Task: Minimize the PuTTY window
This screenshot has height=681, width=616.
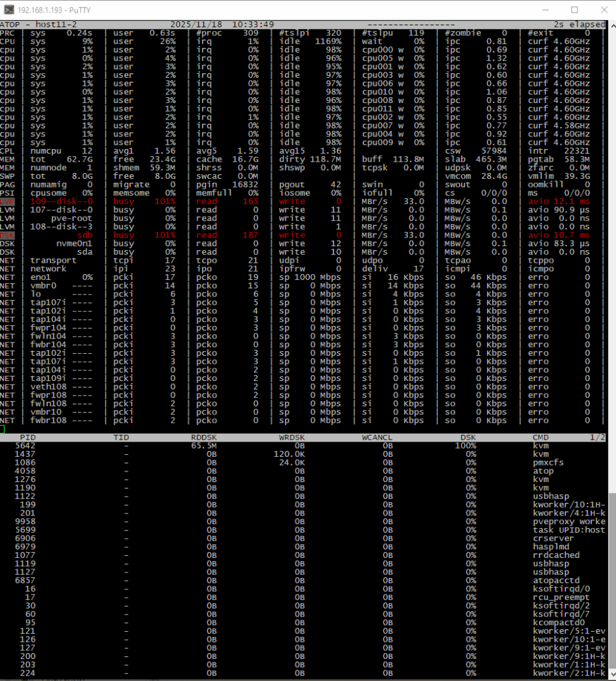Action: pyautogui.click(x=544, y=9)
